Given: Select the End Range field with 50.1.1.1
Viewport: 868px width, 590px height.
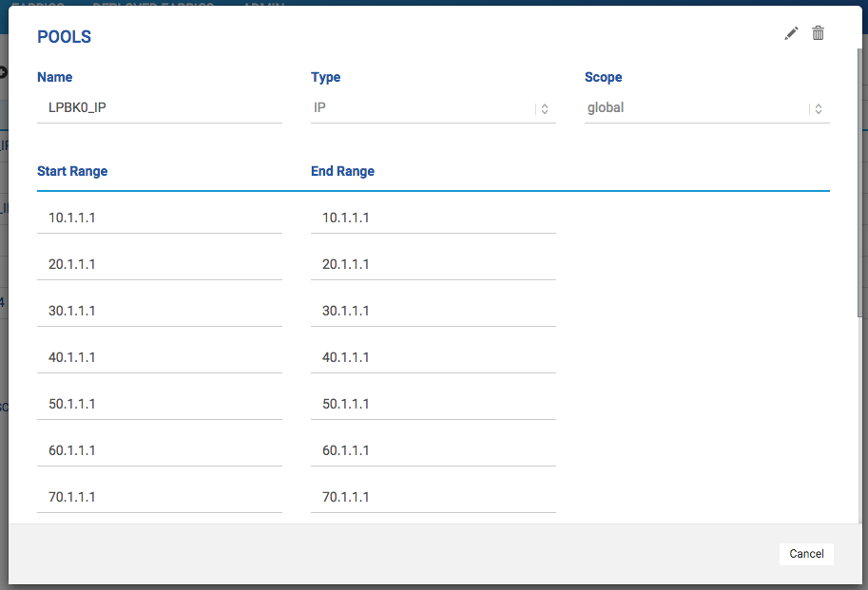Looking at the screenshot, I should [433, 404].
